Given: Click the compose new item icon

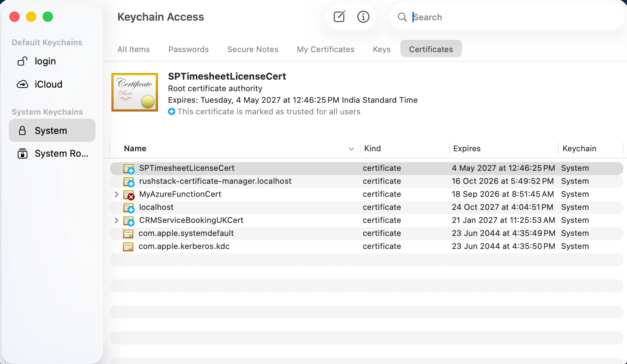Looking at the screenshot, I should point(339,17).
